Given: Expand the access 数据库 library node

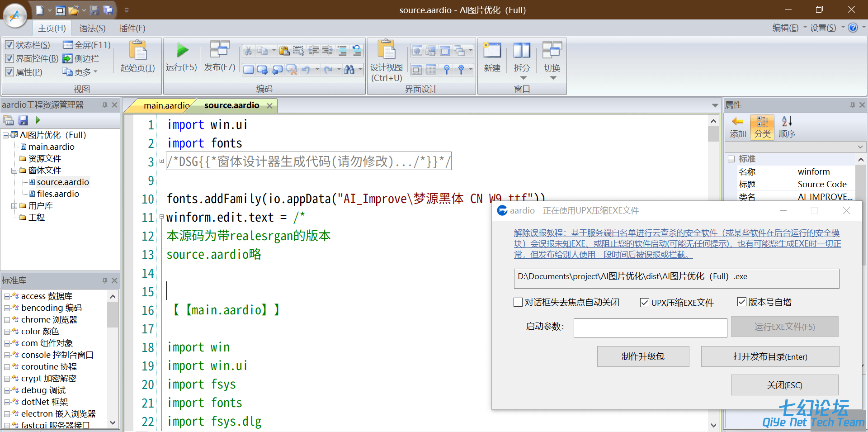Looking at the screenshot, I should tap(7, 296).
